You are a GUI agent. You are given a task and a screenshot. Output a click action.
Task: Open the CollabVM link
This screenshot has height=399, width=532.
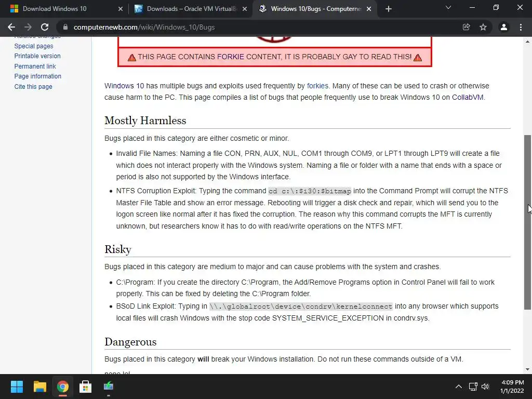[x=468, y=97]
